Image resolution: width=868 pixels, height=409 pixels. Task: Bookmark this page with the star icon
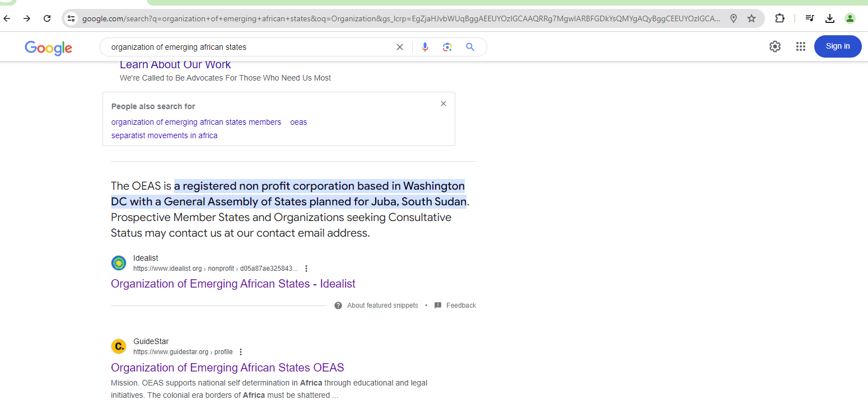752,18
